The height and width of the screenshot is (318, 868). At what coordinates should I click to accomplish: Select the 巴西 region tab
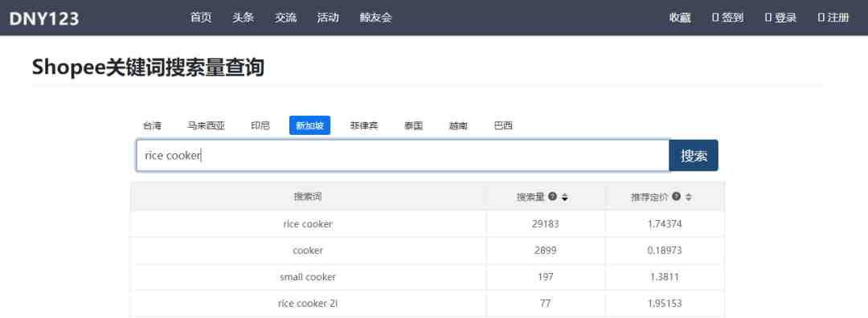point(502,125)
